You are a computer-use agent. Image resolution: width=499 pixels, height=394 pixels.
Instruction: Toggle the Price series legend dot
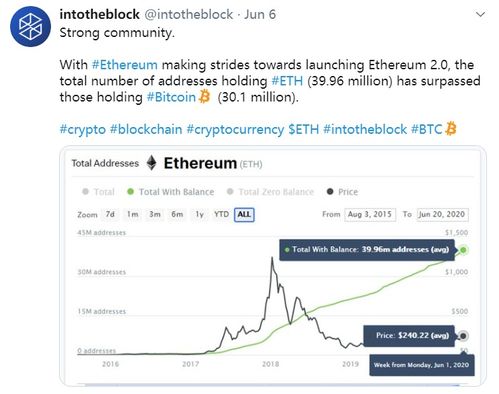pos(330,192)
